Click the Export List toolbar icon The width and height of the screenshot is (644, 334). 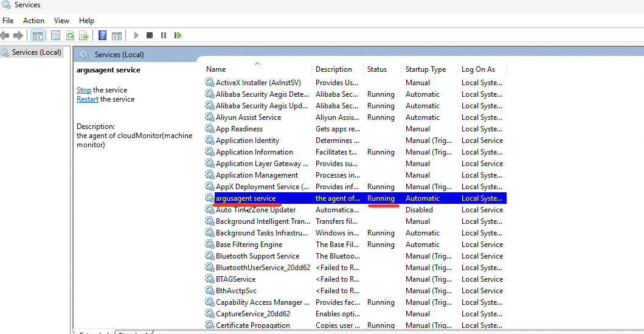coord(84,36)
